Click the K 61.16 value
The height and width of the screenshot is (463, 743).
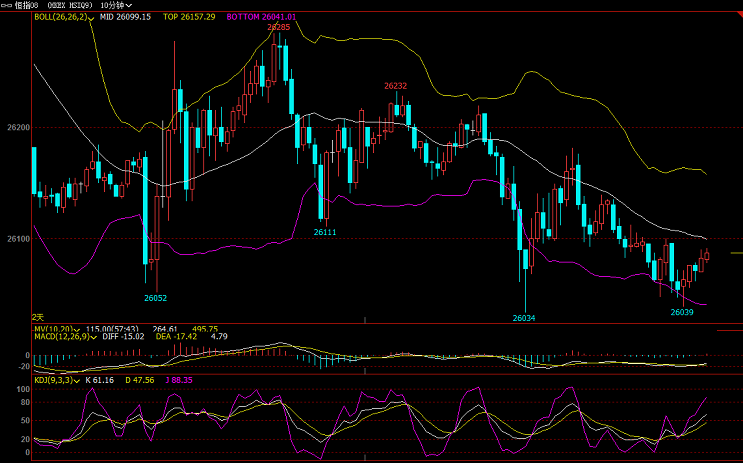100,380
